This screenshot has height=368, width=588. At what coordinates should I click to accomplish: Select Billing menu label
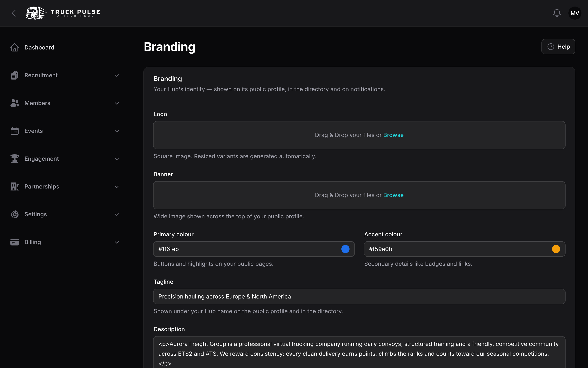pyautogui.click(x=32, y=242)
